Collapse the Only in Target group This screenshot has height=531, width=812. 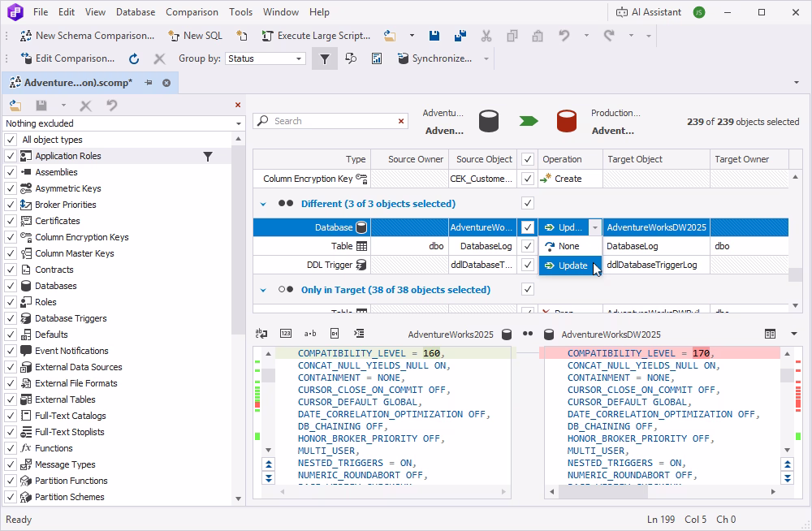click(x=263, y=290)
